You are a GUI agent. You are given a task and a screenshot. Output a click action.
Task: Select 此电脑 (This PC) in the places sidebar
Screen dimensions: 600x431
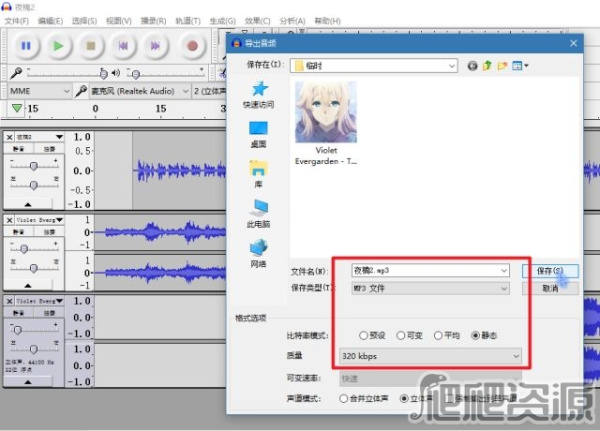pos(259,214)
